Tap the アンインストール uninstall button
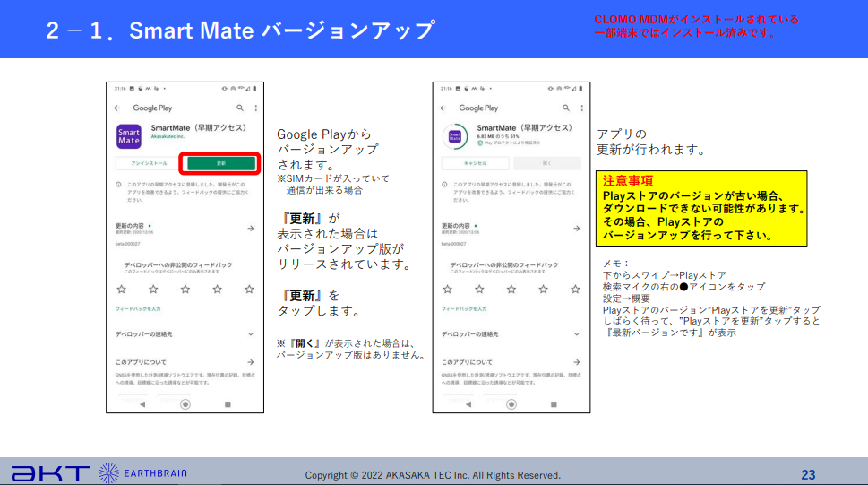This screenshot has width=868, height=485. 149,163
